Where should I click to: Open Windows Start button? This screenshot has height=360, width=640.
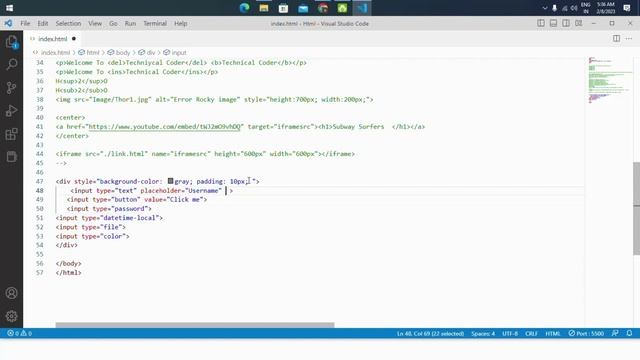(9, 8)
